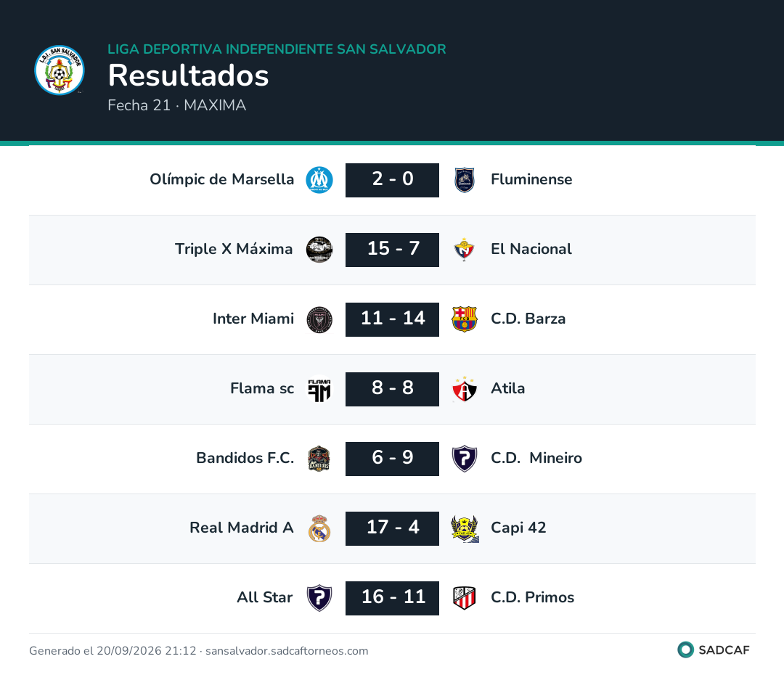Open the 15 - 7 score box
784x688 pixels.
click(393, 250)
